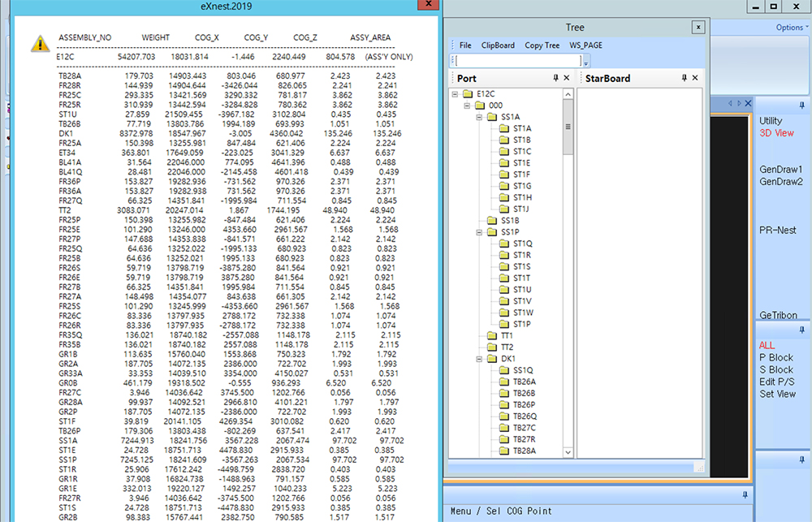
Task: Close the Port panel
Action: tap(566, 78)
